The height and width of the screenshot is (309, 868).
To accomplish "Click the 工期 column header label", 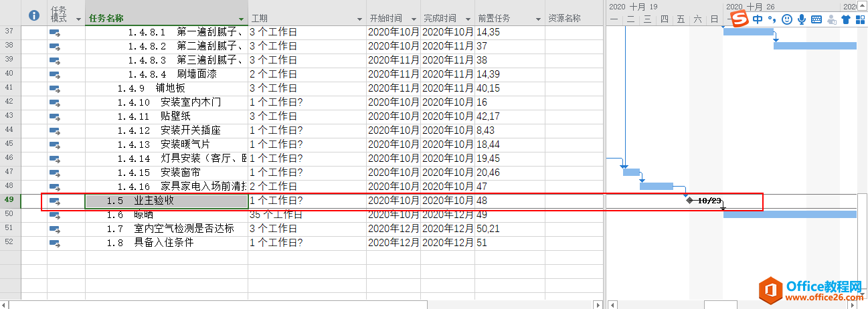I will pos(260,19).
